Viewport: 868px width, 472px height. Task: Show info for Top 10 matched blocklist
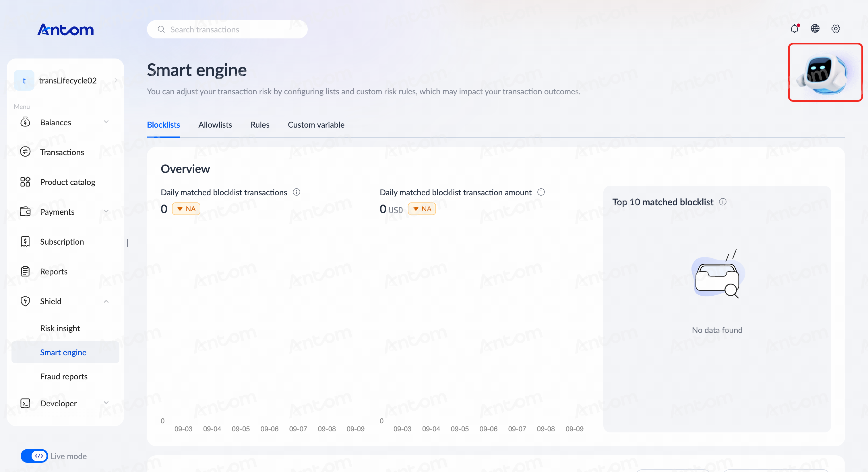(x=723, y=202)
